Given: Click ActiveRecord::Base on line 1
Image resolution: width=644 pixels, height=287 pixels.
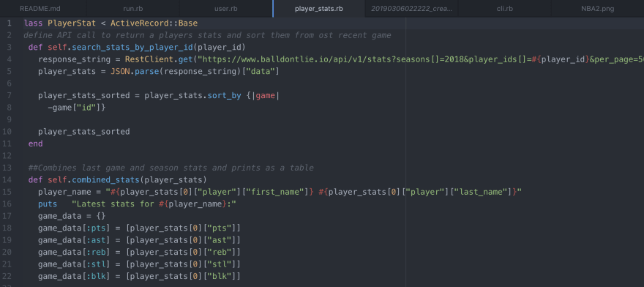Looking at the screenshot, I should pos(154,23).
